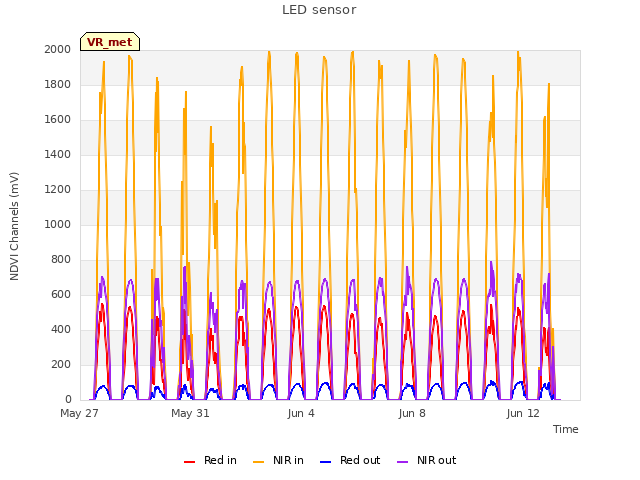Click the 1200 y-axis tick label
640x480 pixels.
coord(58,189)
